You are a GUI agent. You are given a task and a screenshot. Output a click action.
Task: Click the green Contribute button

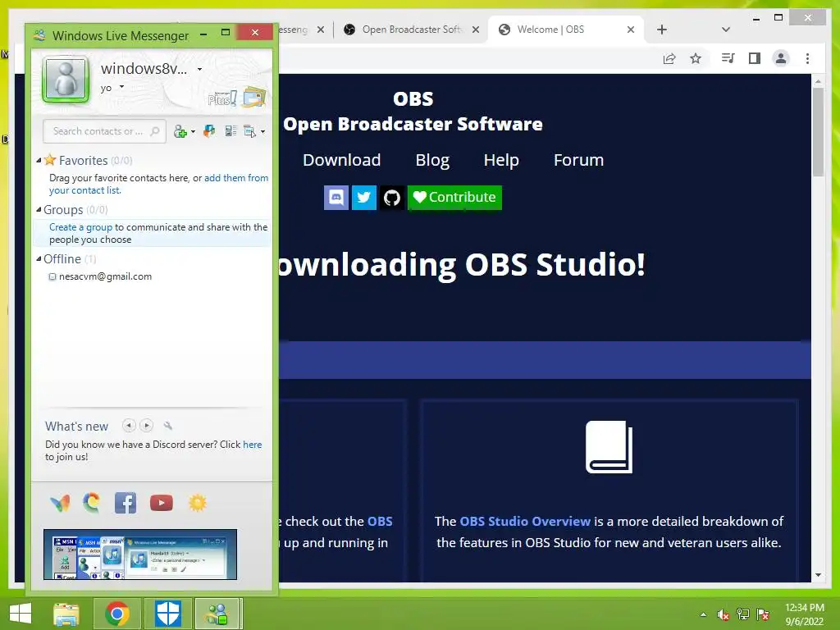(x=454, y=198)
